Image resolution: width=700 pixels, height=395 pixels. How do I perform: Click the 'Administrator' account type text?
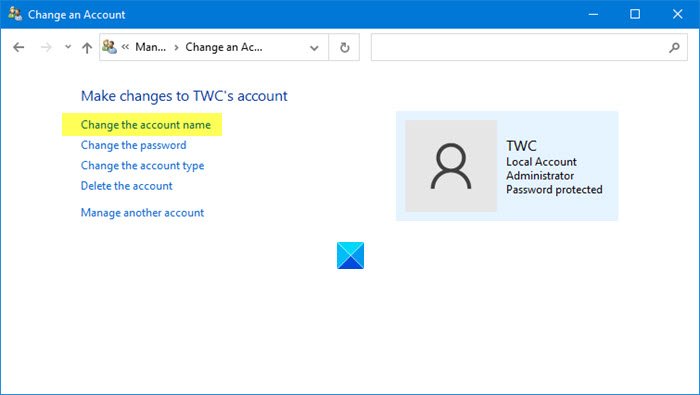[x=540, y=175]
